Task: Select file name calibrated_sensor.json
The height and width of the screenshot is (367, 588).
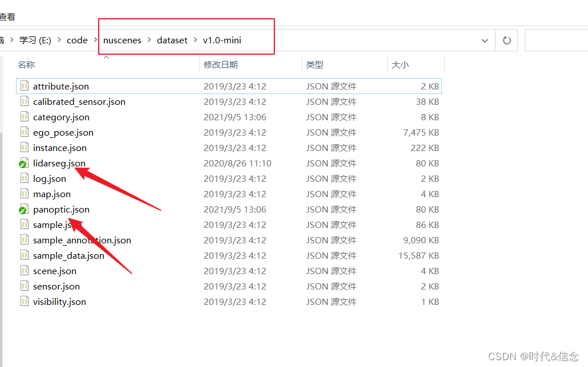Action: pos(79,101)
